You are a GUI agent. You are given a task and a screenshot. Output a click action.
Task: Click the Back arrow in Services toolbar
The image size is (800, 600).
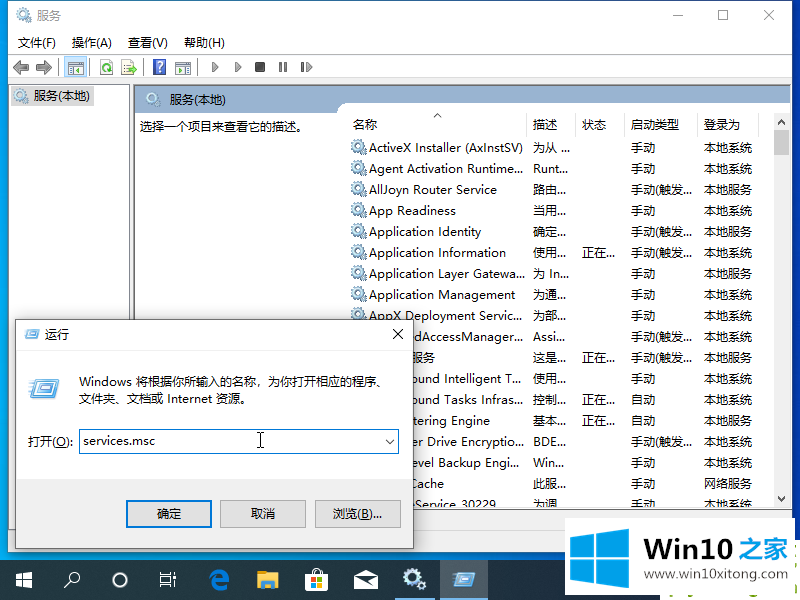tap(21, 67)
